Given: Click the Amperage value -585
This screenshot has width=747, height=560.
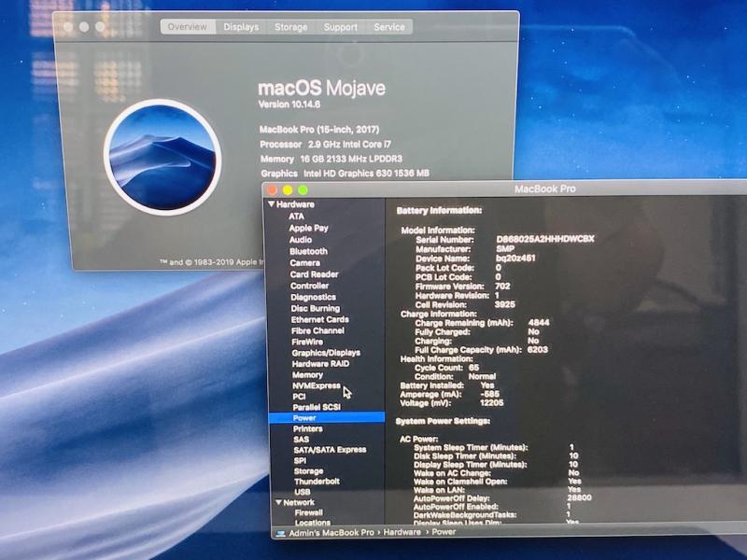Looking at the screenshot, I should click(489, 394).
